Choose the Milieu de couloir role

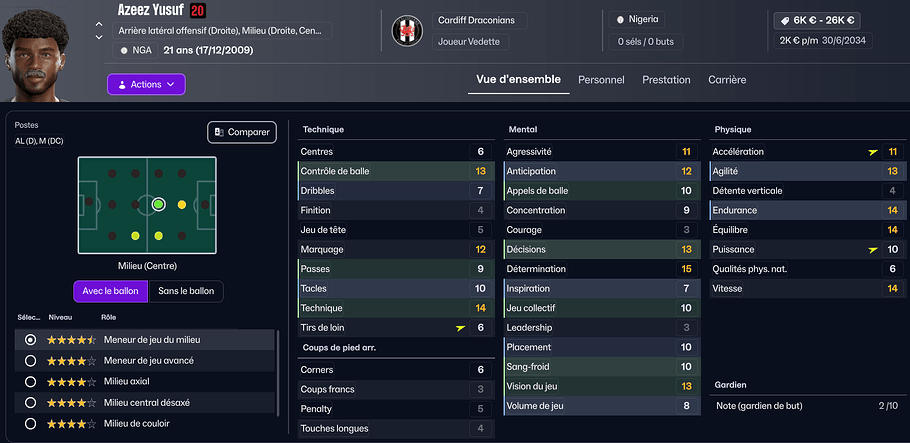[30, 423]
